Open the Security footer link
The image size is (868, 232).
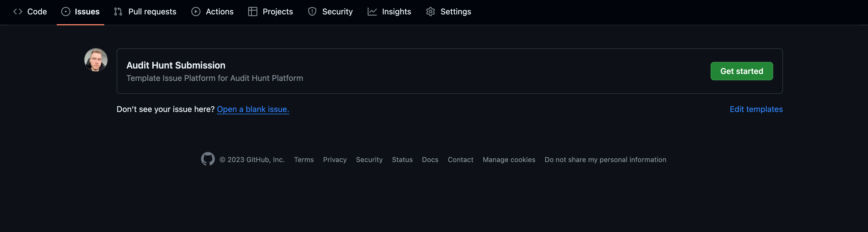(369, 159)
